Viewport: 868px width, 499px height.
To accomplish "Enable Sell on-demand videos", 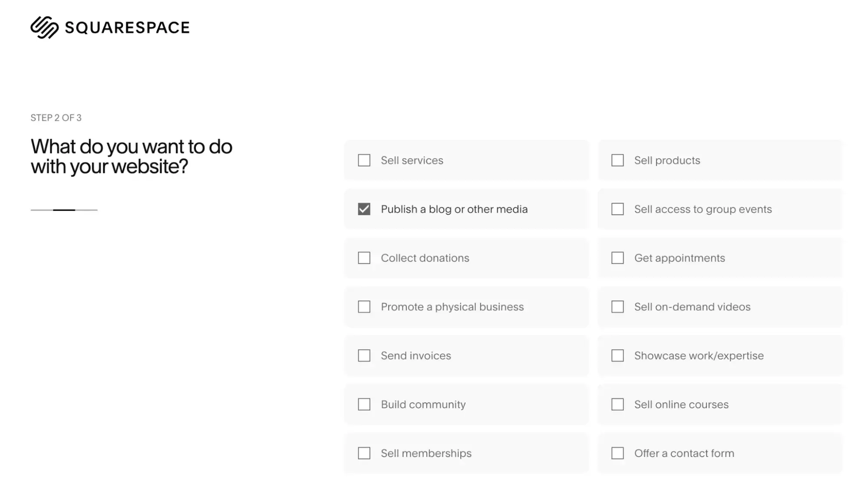I will tap(617, 307).
